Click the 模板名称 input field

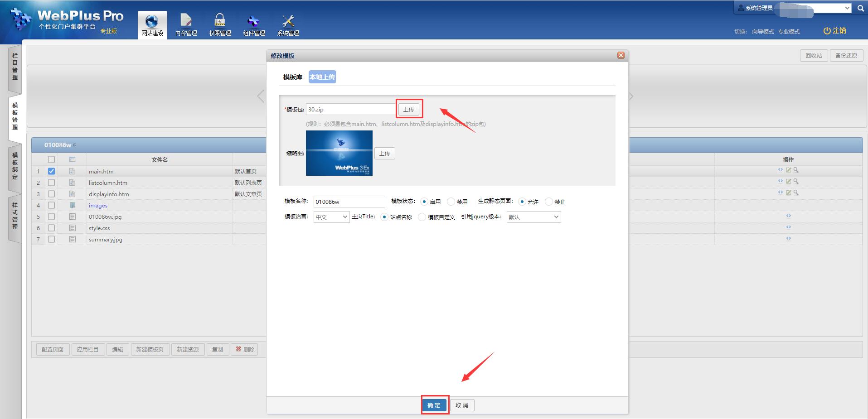(x=349, y=202)
